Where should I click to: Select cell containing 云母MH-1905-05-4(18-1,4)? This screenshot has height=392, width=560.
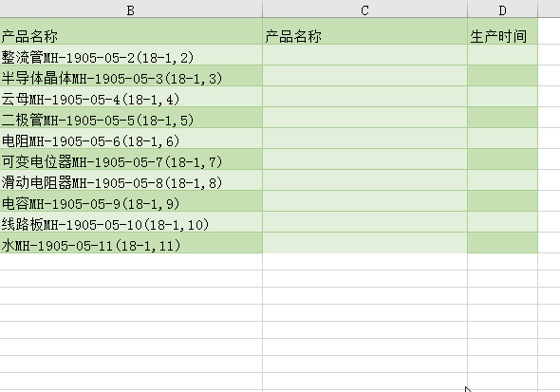[x=131, y=97]
